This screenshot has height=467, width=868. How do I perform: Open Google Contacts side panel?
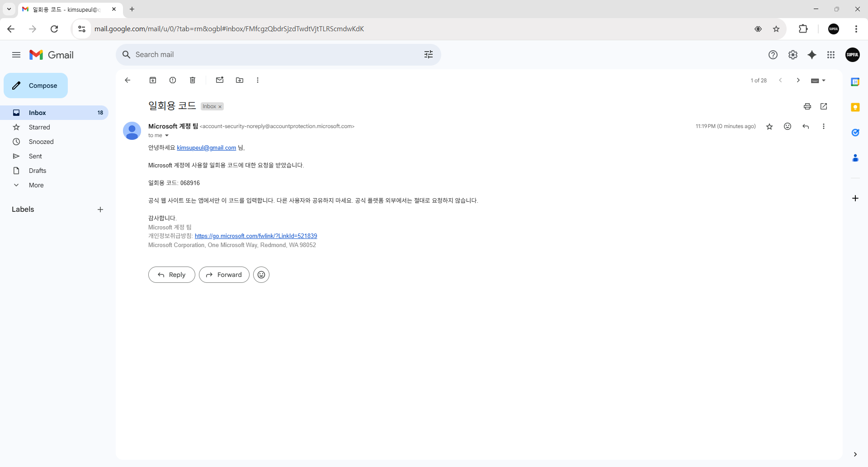point(855,158)
